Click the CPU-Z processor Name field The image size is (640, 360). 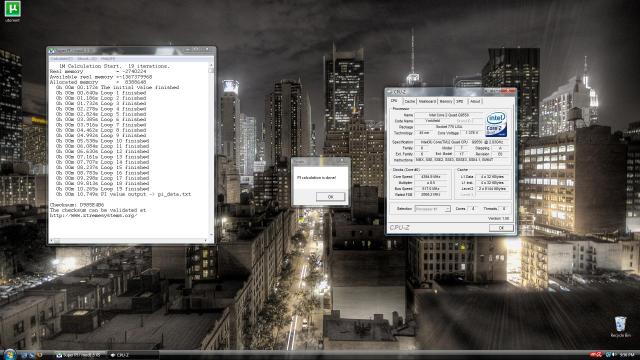[x=448, y=115]
